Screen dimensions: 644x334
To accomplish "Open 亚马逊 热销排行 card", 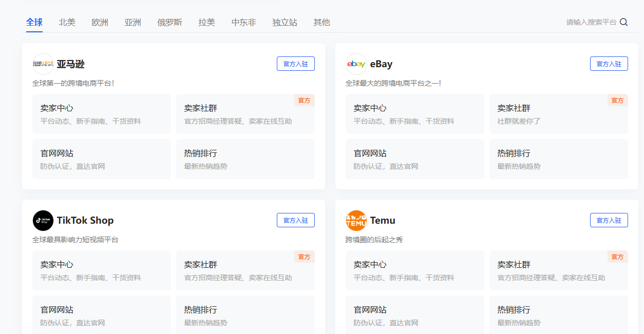I will (x=245, y=159).
